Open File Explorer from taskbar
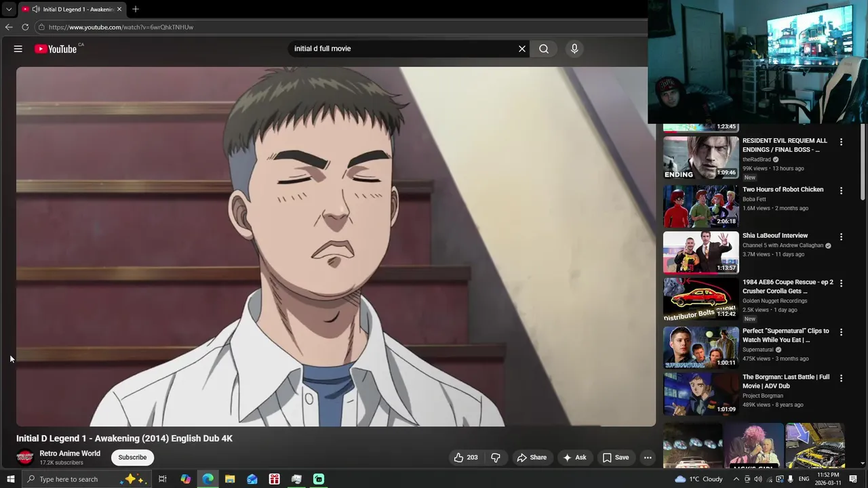Viewport: 868px width, 488px height. coord(230,479)
